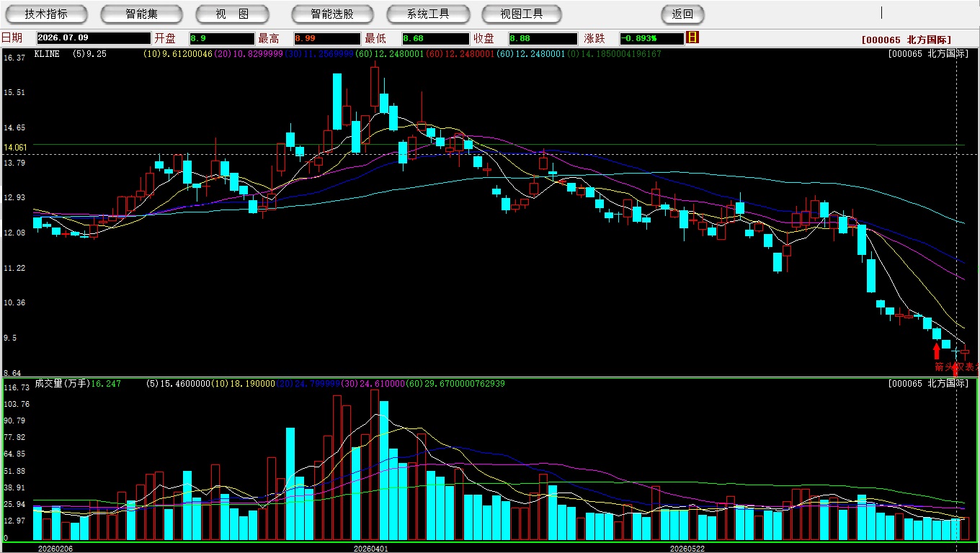Click the 16.37 price axis label

pos(15,58)
